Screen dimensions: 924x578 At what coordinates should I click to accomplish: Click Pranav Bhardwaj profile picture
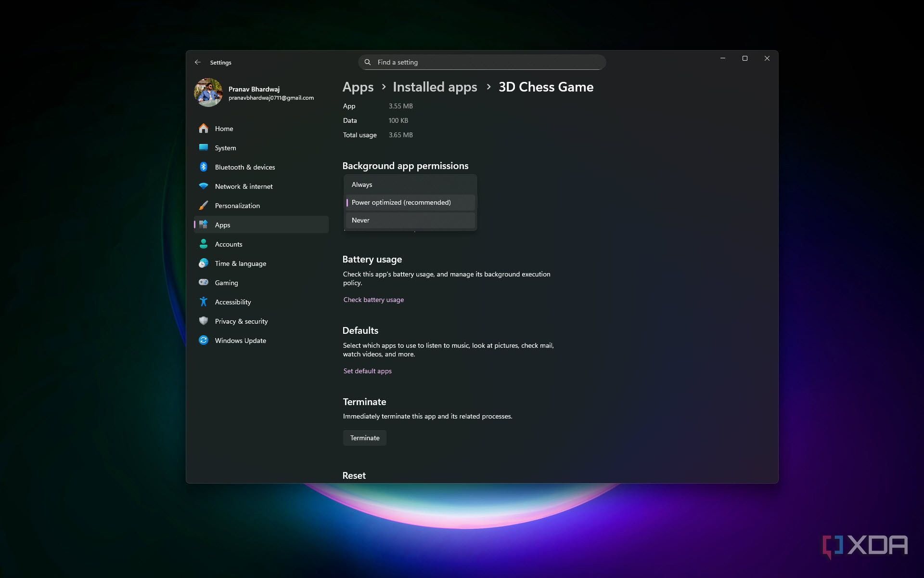(208, 92)
